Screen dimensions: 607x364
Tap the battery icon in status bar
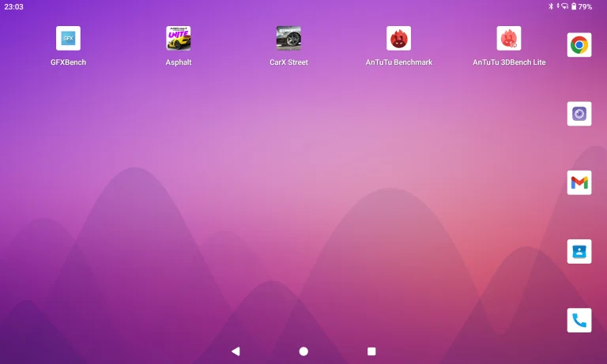574,6
